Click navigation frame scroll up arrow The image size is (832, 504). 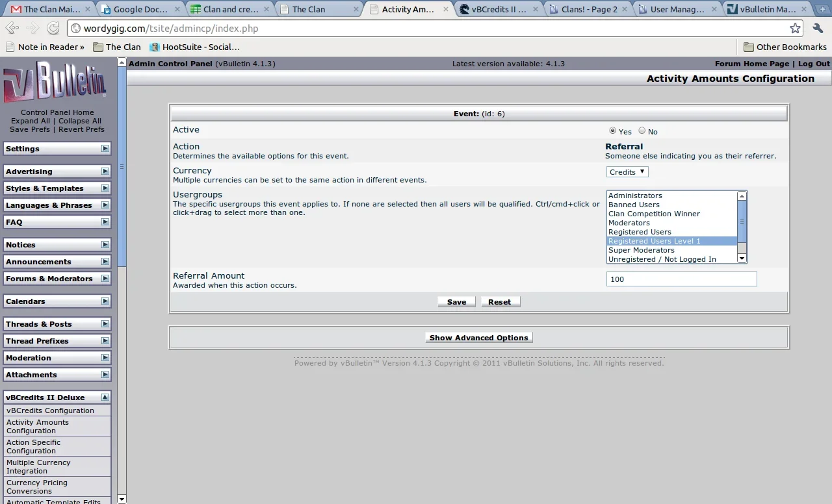[122, 62]
